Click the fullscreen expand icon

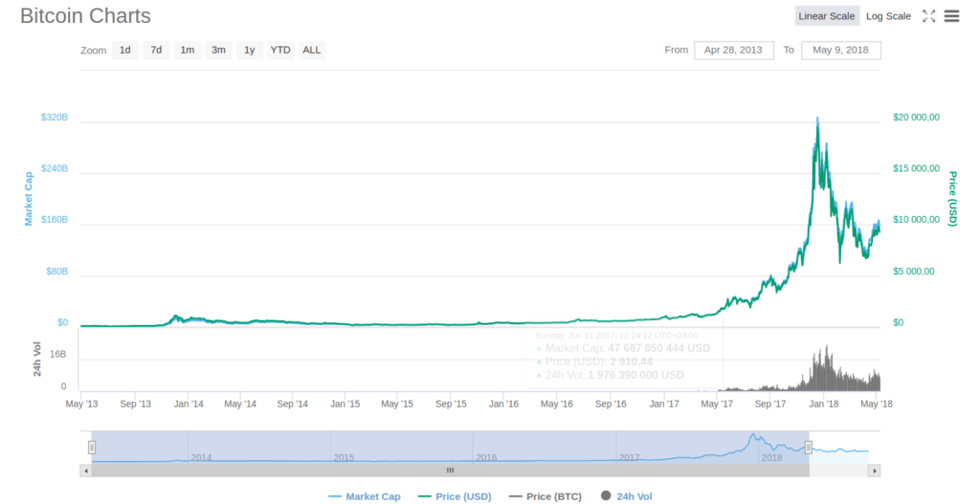tap(928, 16)
